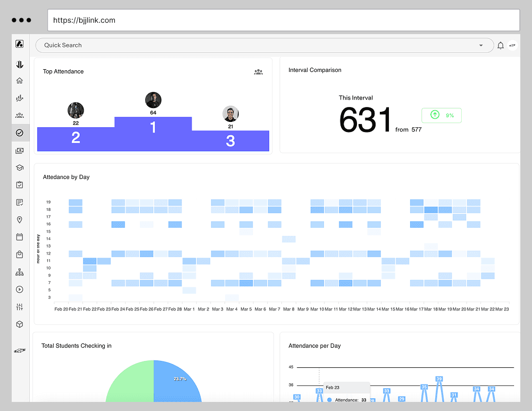
Task: Select the members group sidebar icon
Action: [20, 115]
